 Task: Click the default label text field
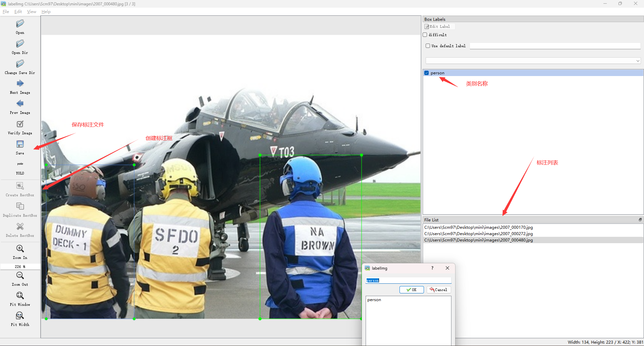555,46
